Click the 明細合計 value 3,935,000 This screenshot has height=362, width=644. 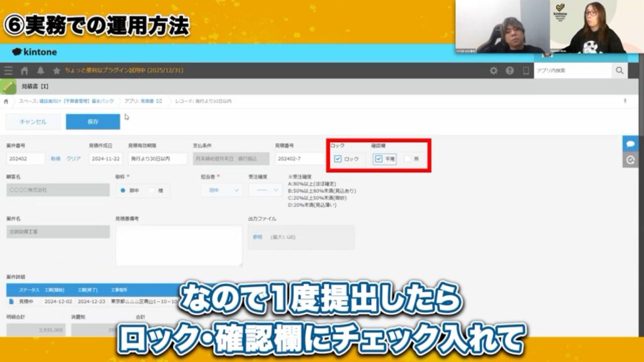36,330
